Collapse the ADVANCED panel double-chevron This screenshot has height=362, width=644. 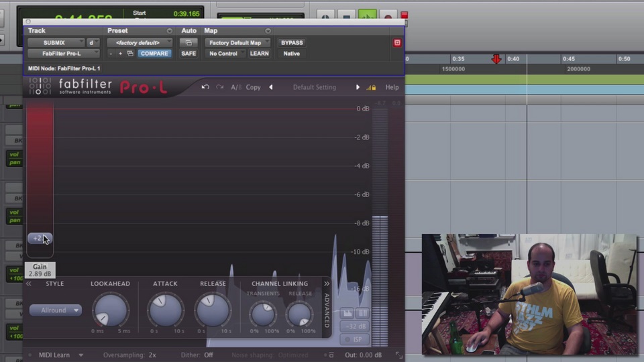pos(326,284)
